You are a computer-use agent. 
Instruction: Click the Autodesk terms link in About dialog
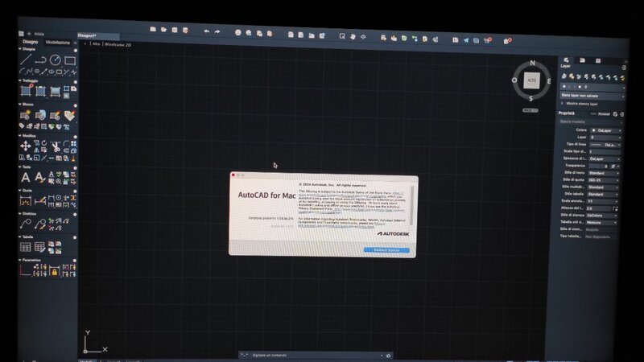[x=351, y=195]
